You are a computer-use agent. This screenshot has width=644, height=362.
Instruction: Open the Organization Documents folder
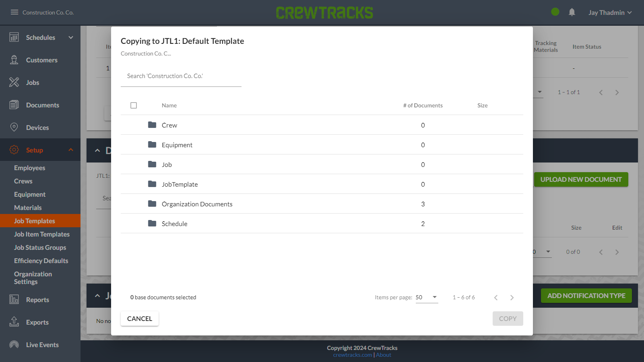pyautogui.click(x=322, y=204)
